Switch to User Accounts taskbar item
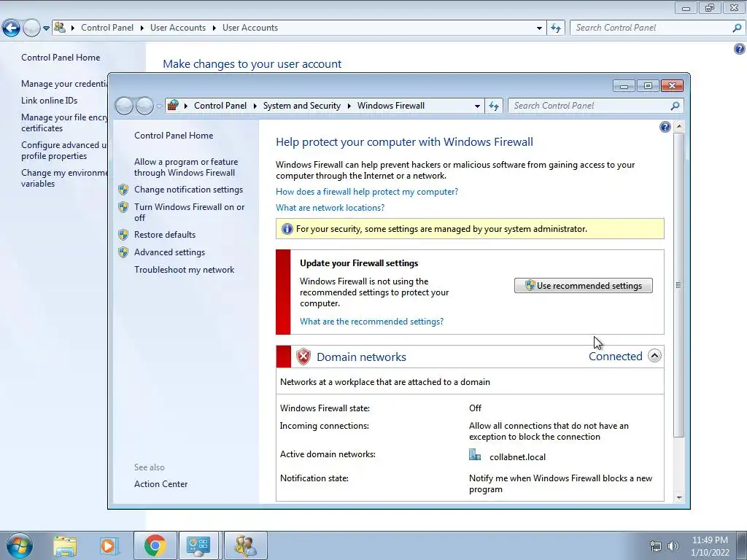This screenshot has width=747, height=560. 246,545
